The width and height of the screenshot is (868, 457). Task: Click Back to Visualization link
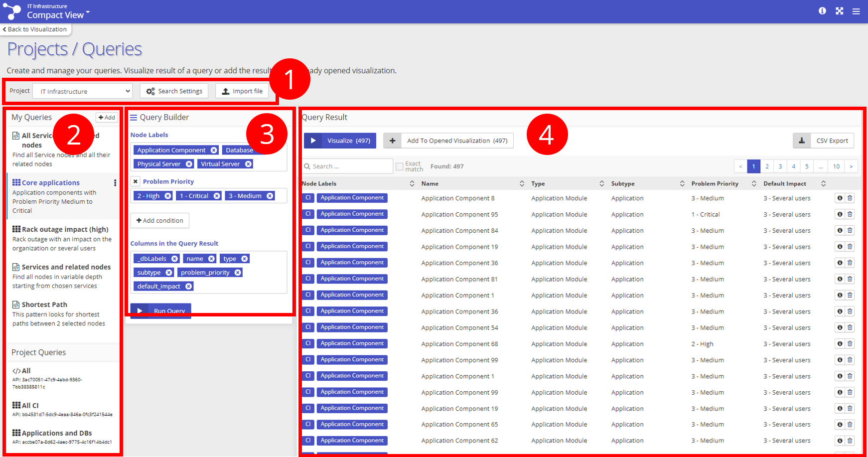[35, 29]
